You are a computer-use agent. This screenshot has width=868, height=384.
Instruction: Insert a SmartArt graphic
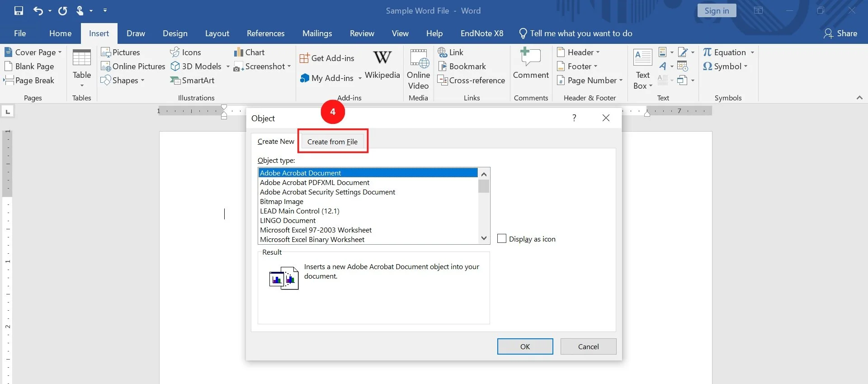click(x=192, y=80)
